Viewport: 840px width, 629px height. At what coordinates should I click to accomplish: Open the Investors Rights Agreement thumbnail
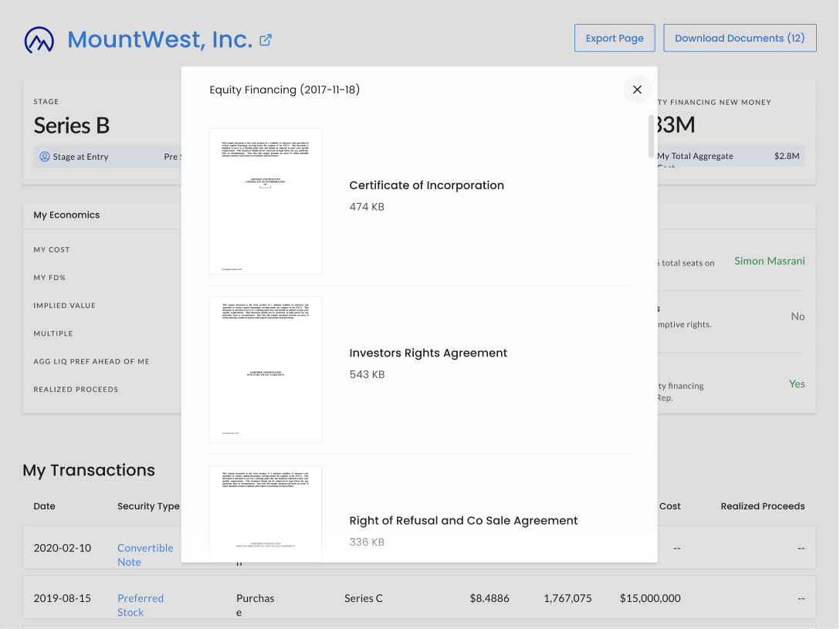coord(266,369)
